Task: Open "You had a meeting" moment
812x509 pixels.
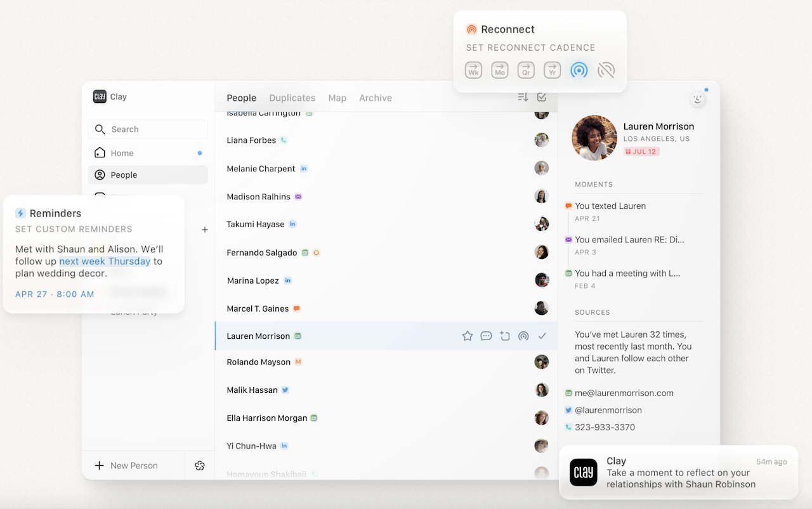Action: pyautogui.click(x=627, y=274)
